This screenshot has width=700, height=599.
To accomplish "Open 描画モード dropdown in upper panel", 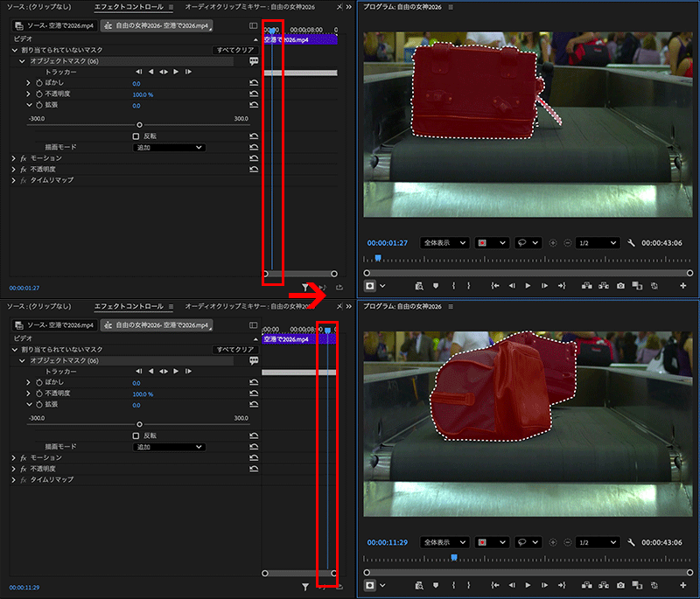I will (x=170, y=148).
